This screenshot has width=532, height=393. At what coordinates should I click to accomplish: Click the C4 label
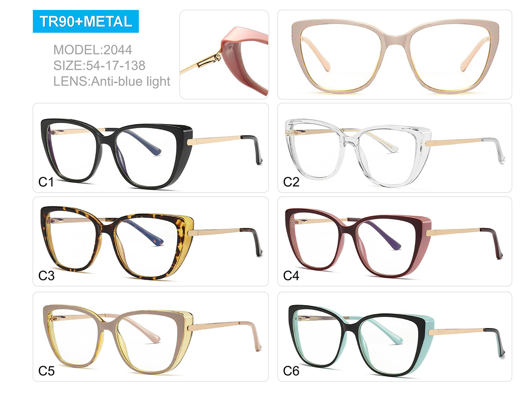[x=291, y=276]
